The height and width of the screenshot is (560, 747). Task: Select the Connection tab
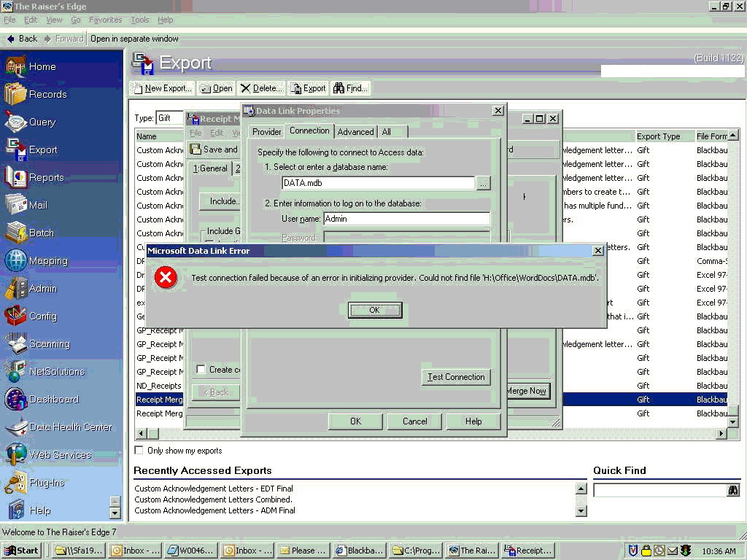[309, 131]
